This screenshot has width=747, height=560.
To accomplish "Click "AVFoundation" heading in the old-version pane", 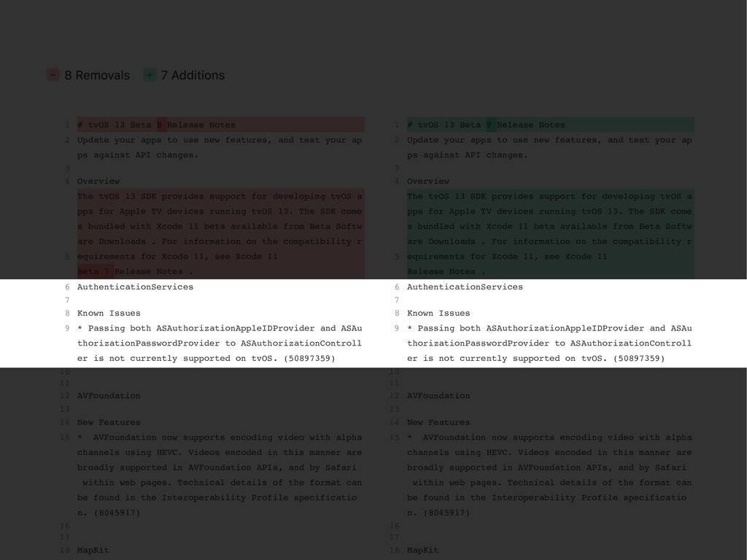I will click(x=109, y=396).
